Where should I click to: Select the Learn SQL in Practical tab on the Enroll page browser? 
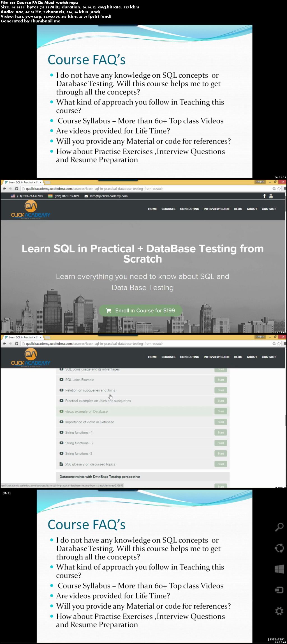pyautogui.click(x=22, y=182)
